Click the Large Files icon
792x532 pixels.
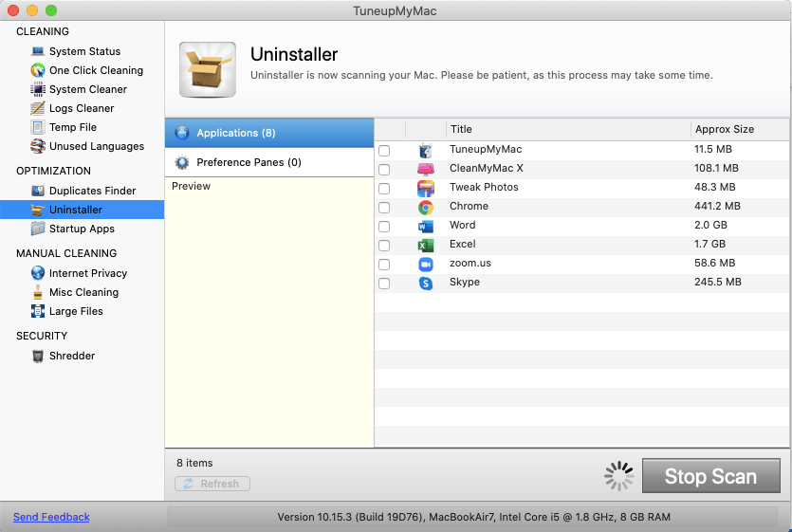tap(38, 311)
